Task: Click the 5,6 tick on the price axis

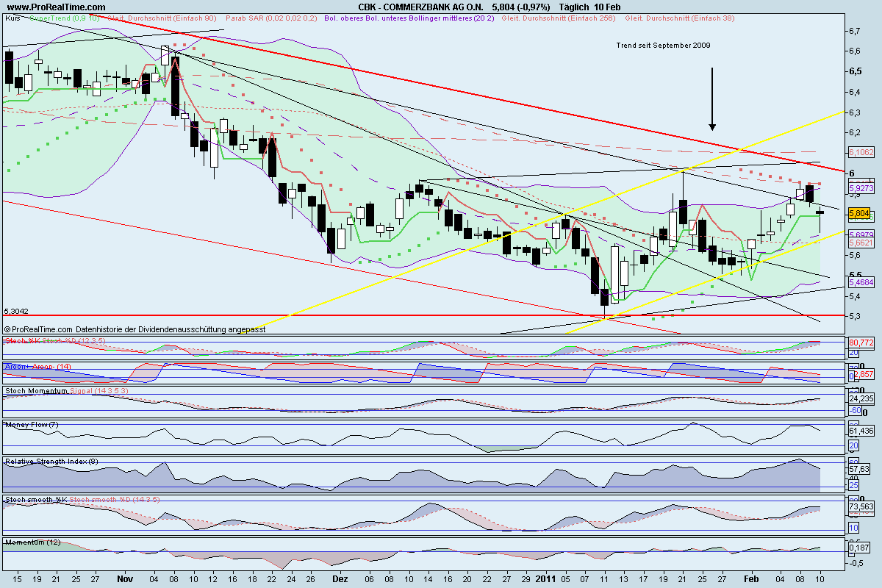Action: coord(855,255)
